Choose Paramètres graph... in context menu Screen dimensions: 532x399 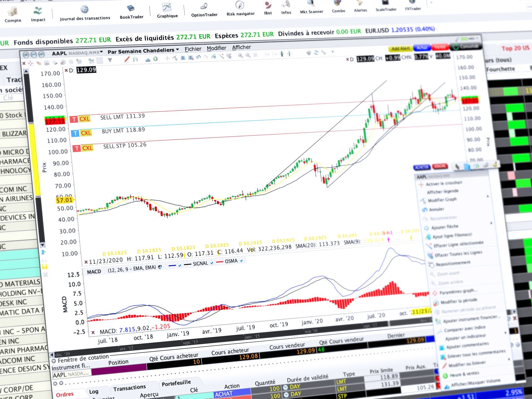(x=458, y=292)
